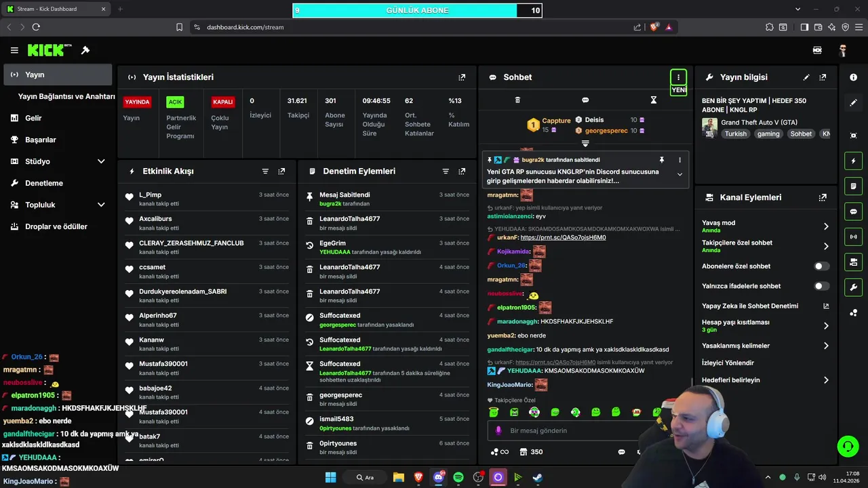This screenshot has width=868, height=488.
Task: Click the pencil icon in right sidebar
Action: coord(853,103)
